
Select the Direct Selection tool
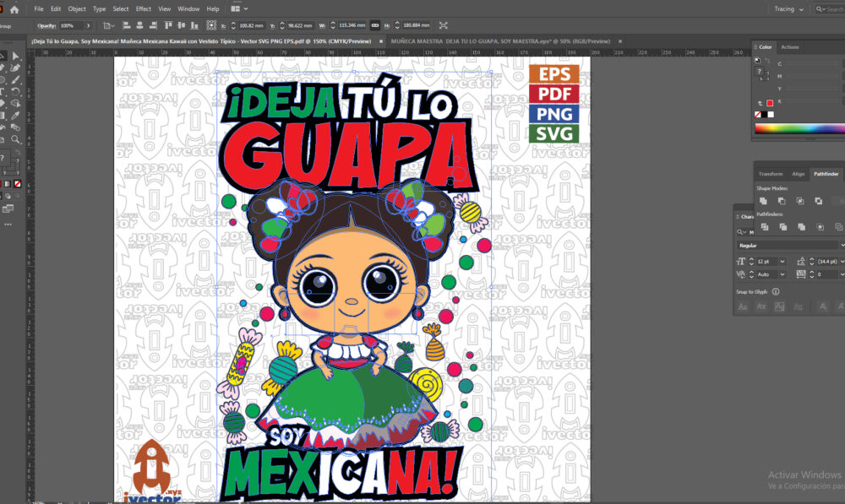click(x=15, y=56)
